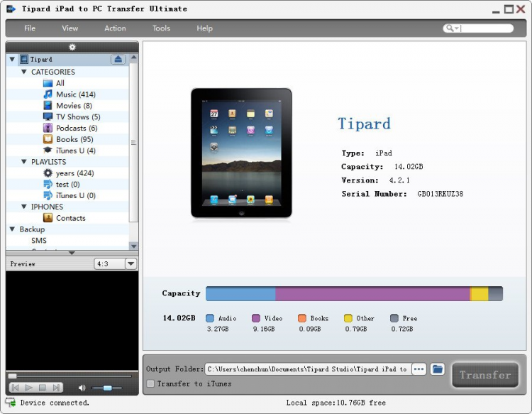Viewport: 532px width, 414px height.
Task: Open the View menu
Action: pyautogui.click(x=70, y=28)
